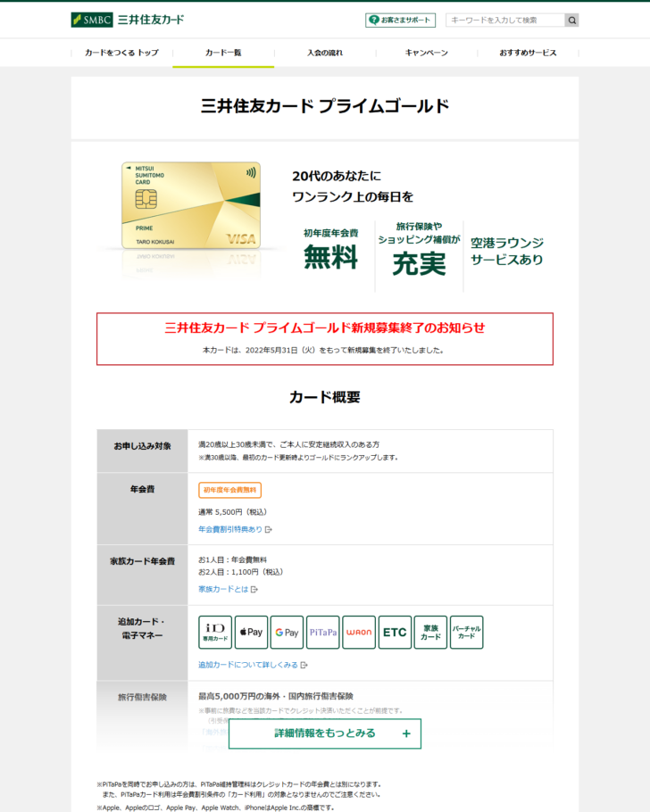The image size is (650, 812).
Task: Click text お2人目：1,100円（税込）
Action: point(241,572)
